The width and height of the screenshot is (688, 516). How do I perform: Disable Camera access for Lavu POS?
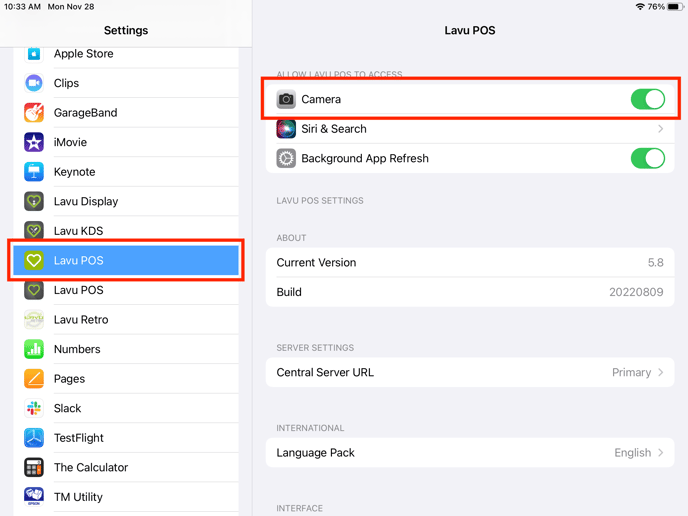pyautogui.click(x=648, y=99)
